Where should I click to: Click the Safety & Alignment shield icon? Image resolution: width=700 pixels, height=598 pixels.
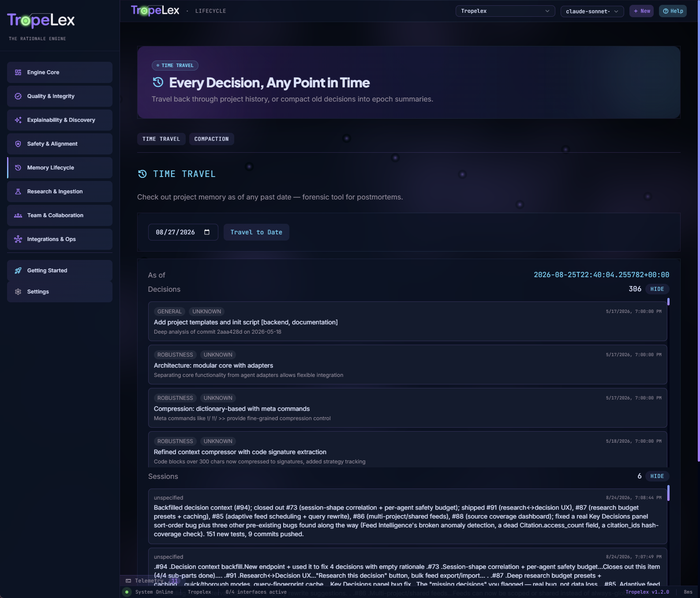[18, 144]
